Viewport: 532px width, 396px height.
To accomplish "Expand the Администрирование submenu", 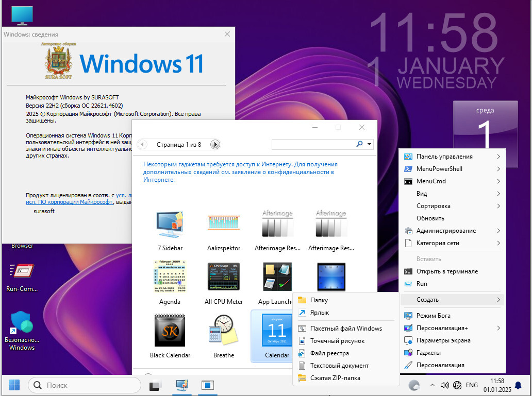I will pos(452,231).
